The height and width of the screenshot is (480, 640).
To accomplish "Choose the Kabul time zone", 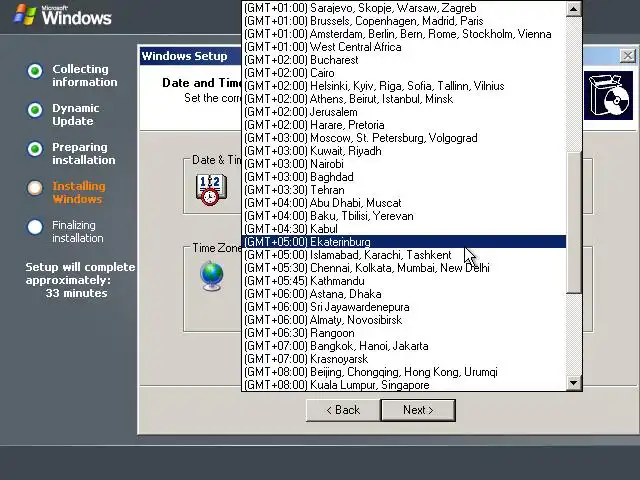I will [x=404, y=229].
